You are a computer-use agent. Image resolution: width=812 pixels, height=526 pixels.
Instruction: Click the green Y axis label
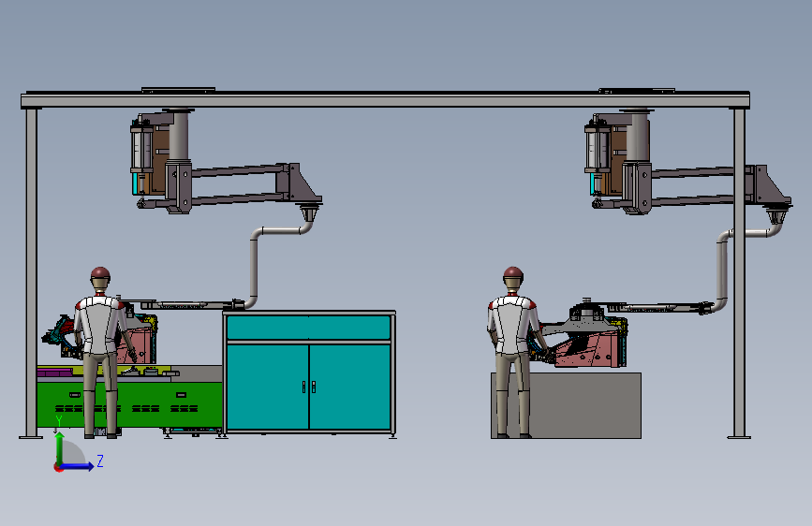pyautogui.click(x=58, y=421)
